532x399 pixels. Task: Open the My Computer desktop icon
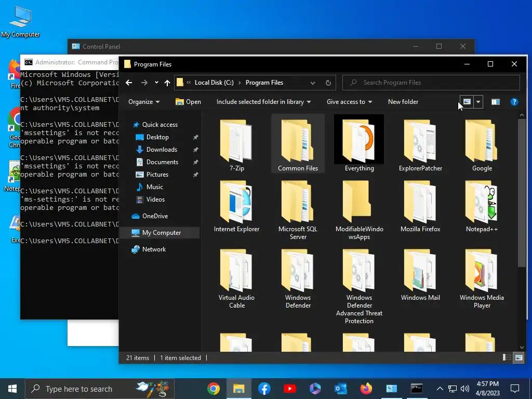pos(20,22)
